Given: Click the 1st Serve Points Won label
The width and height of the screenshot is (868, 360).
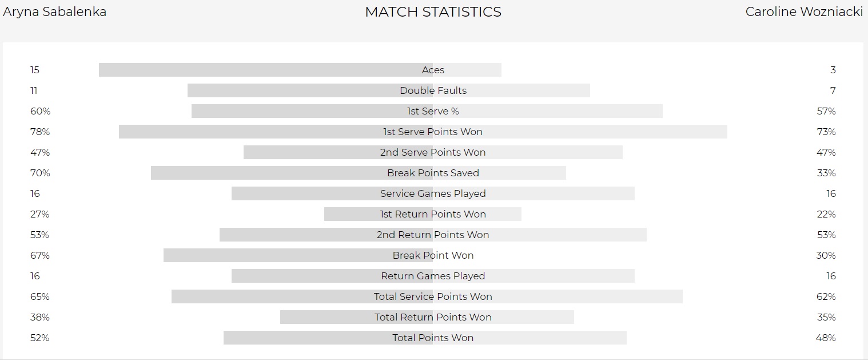Looking at the screenshot, I should coord(433,132).
